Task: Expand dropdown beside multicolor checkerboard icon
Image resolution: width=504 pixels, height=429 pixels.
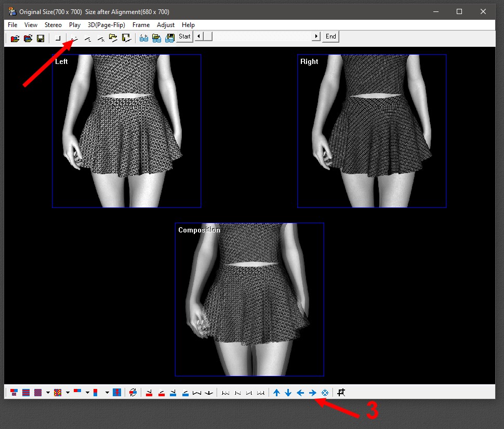Action: coord(68,392)
